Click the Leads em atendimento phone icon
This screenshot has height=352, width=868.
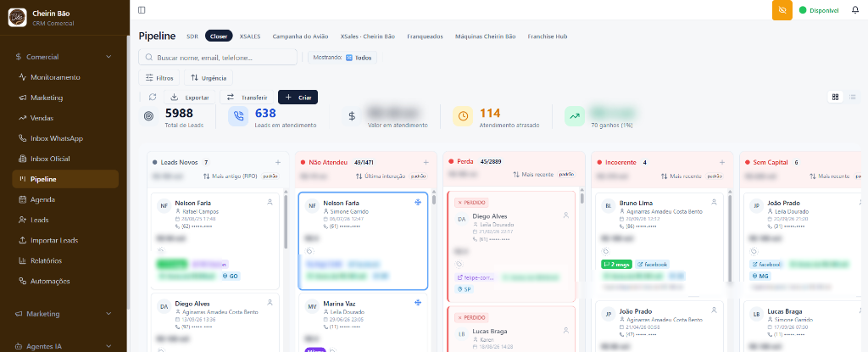pos(238,116)
